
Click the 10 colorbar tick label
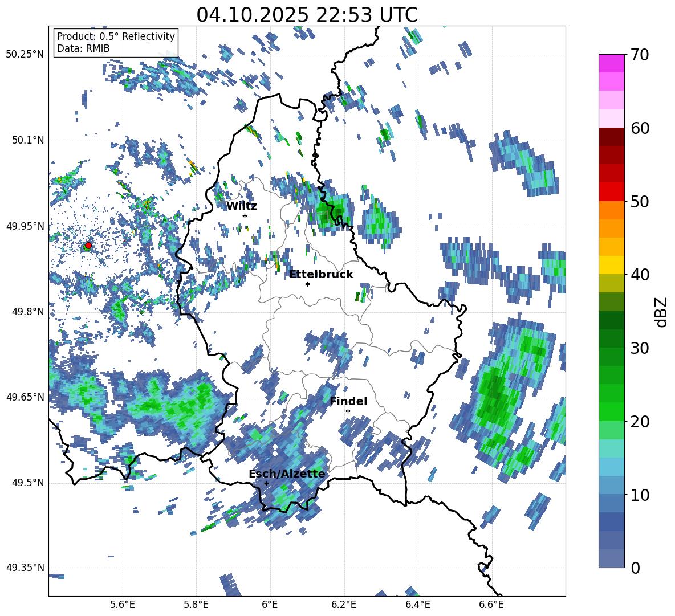(x=639, y=495)
